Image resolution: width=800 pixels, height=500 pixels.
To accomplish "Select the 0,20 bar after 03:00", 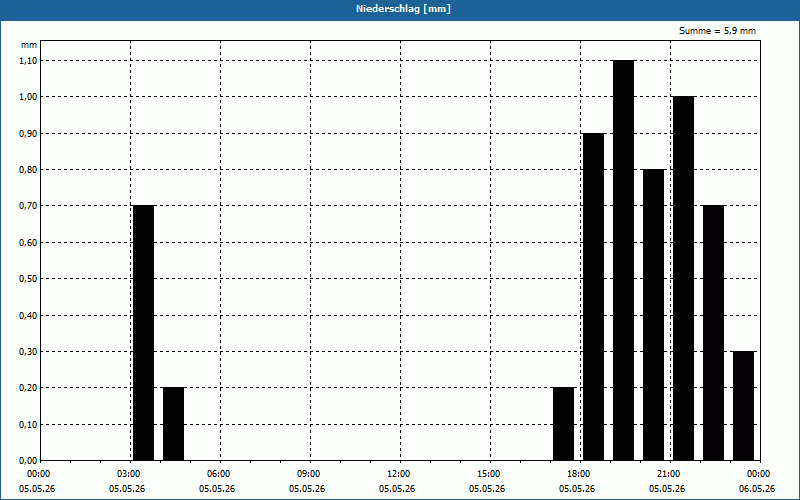I will click(x=173, y=424).
